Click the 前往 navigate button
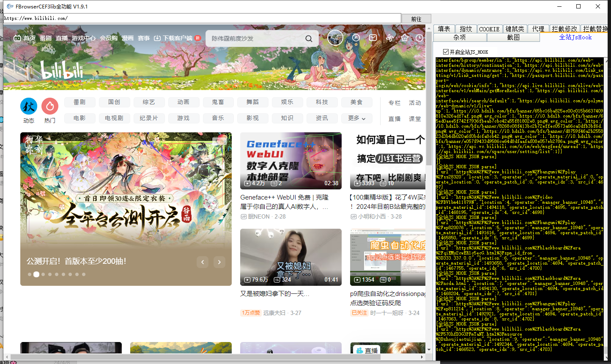Viewport: 611px width, 364px height. [x=416, y=18]
